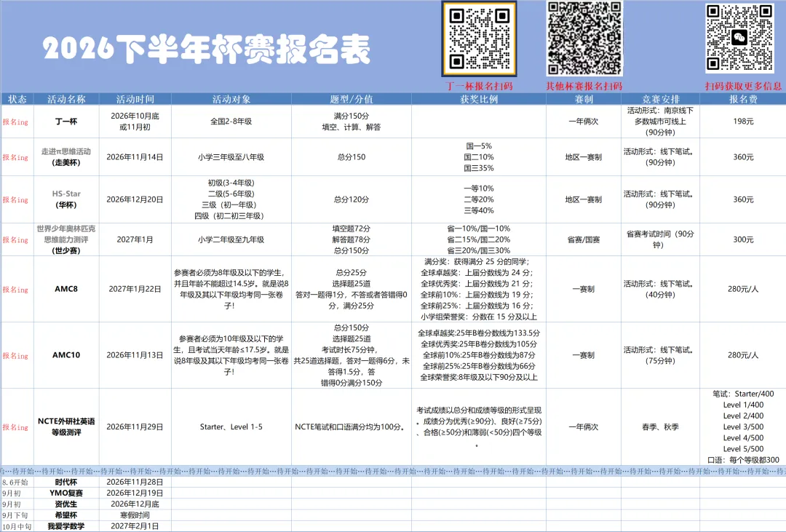
Task: Click the 希望杯 name cell
Action: (66, 515)
